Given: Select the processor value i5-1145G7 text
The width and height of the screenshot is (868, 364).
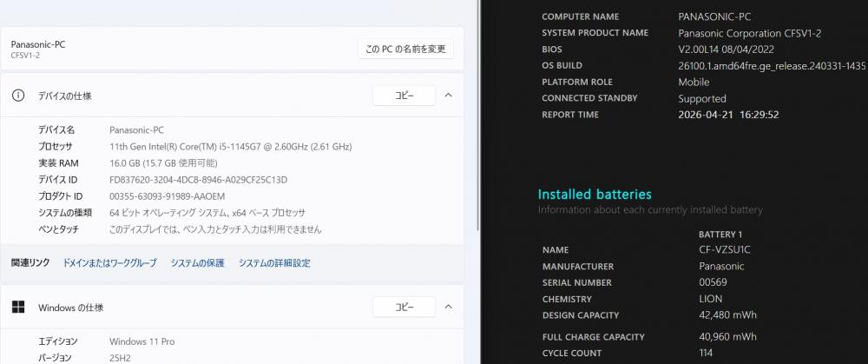Looking at the screenshot, I should pyautogui.click(x=231, y=147).
